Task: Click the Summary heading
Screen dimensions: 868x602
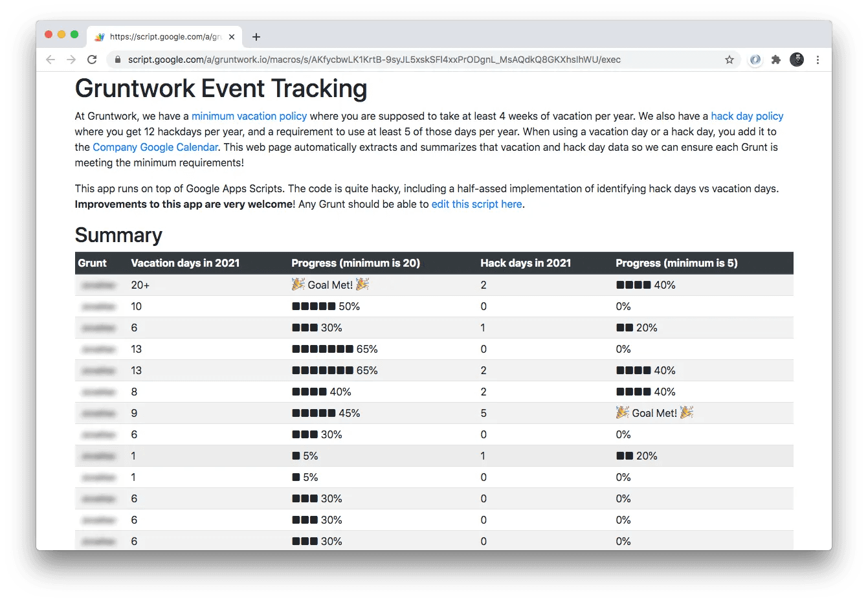Action: [118, 235]
